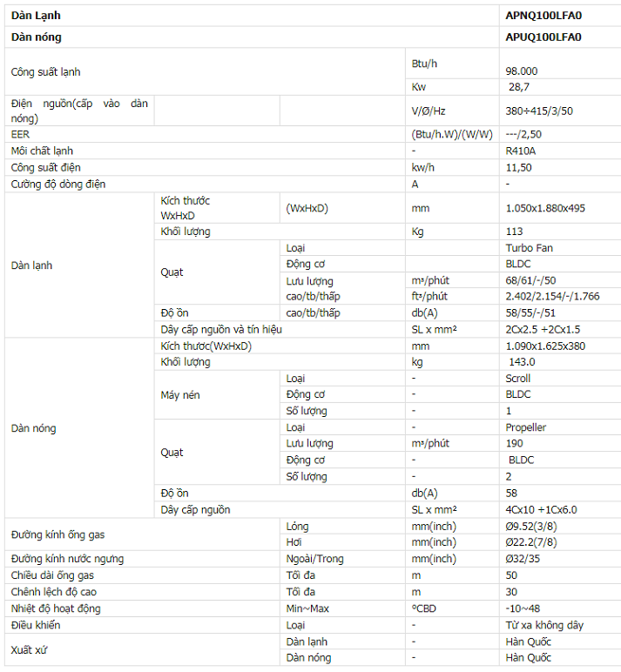Click the APUQ100LFA0 model number cell
621x672 pixels.
[543, 37]
